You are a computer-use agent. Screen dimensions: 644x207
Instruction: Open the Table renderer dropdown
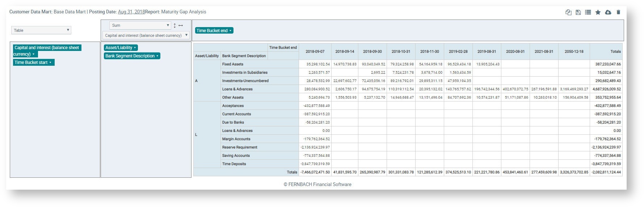[41, 30]
